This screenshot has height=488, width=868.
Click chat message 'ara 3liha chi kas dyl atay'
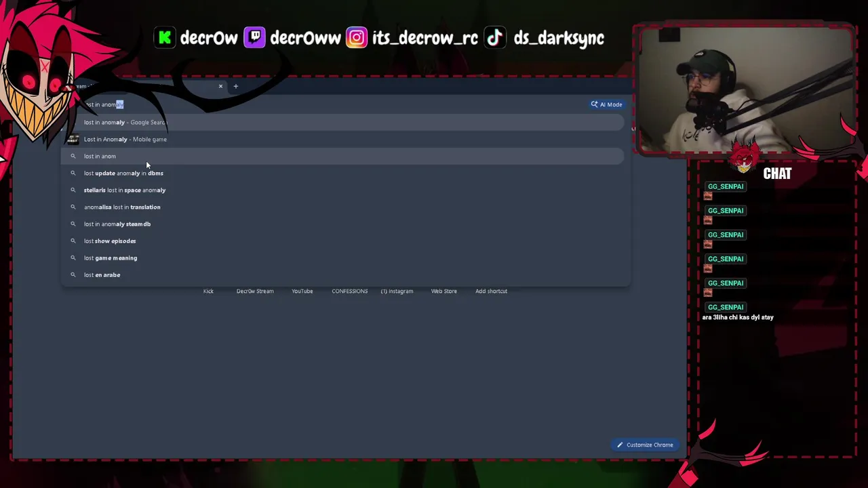pos(738,317)
